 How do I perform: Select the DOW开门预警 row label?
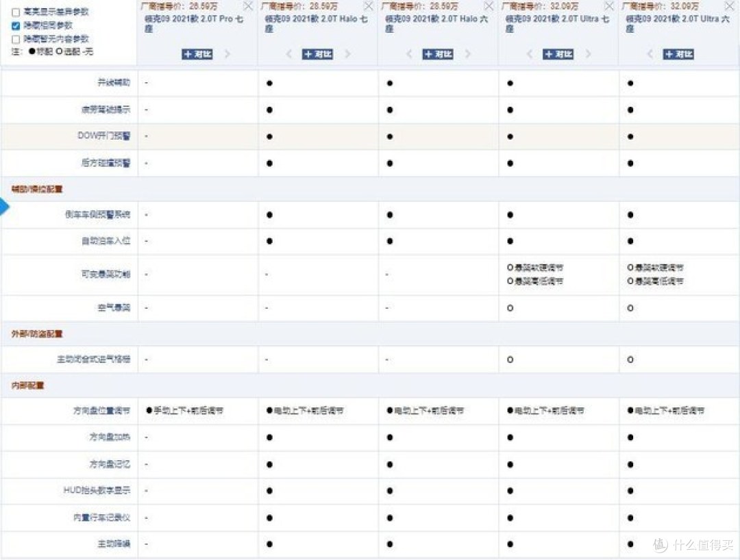pos(104,136)
